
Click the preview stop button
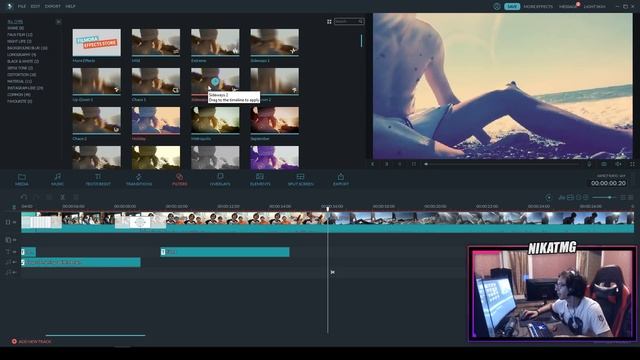click(x=413, y=164)
